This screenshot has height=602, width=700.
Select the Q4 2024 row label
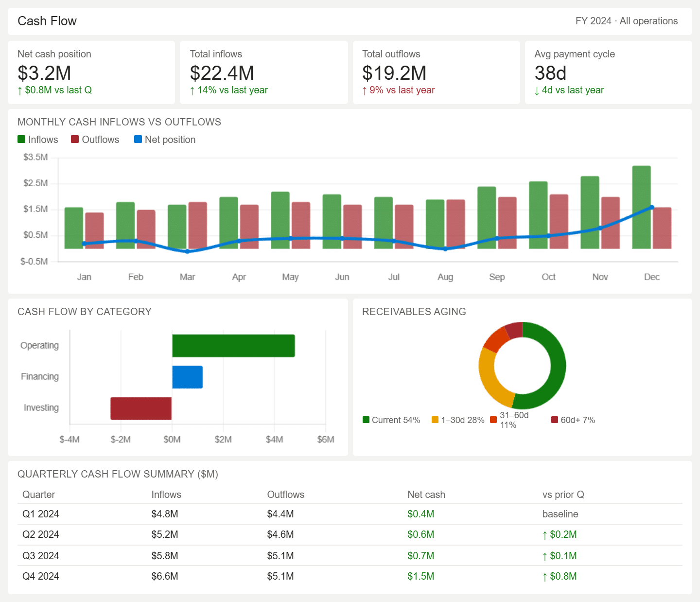tap(41, 576)
